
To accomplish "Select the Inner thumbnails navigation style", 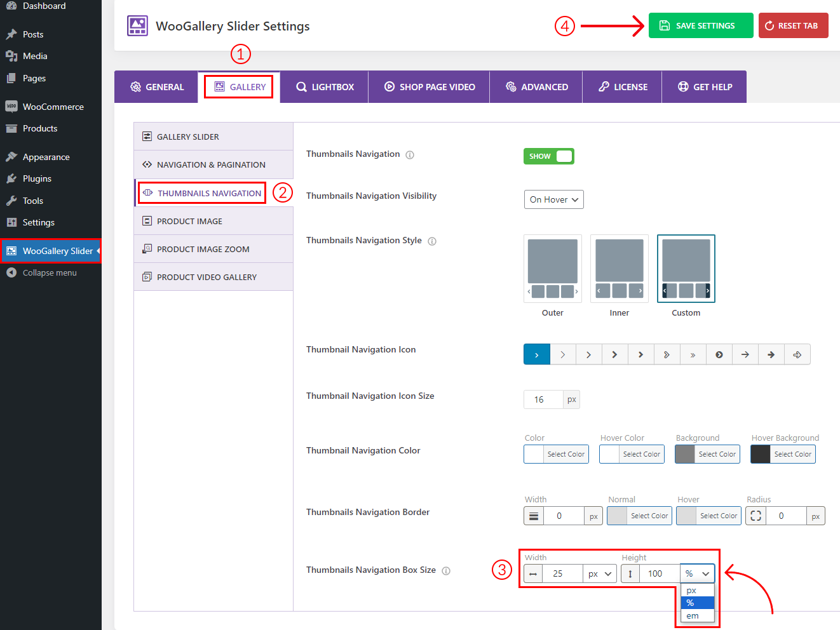I will (619, 268).
